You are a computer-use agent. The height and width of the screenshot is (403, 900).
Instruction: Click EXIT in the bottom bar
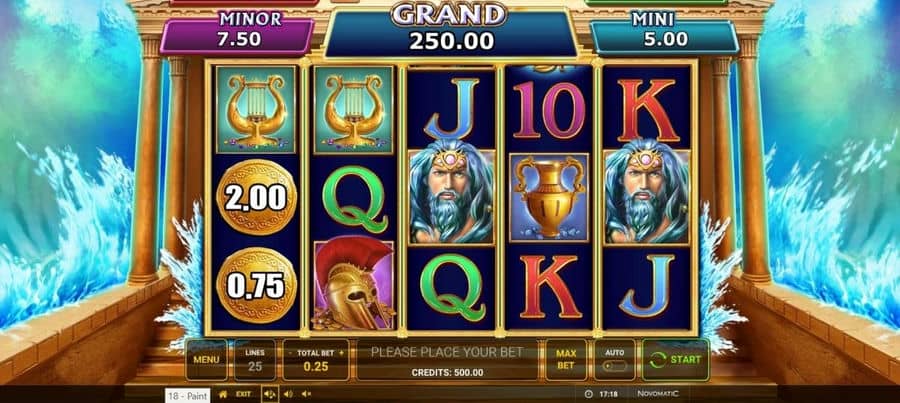click(x=243, y=394)
